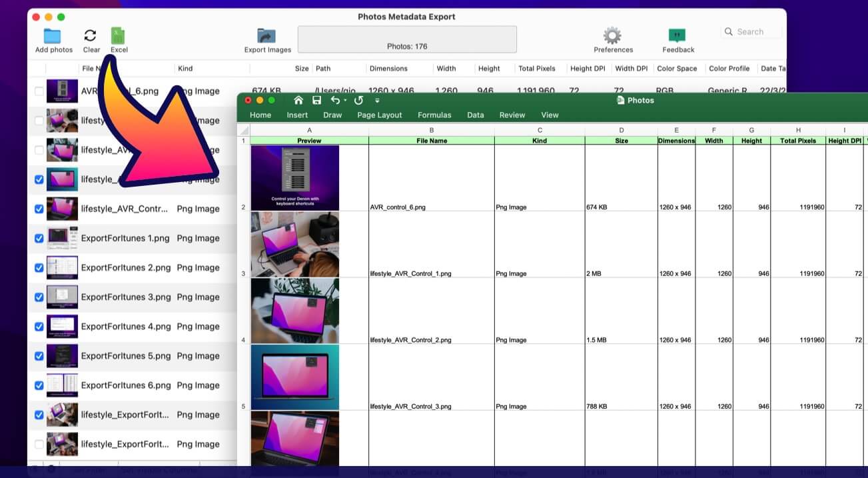Sort by the Kind column header in Photos Metadata Export
The height and width of the screenshot is (478, 868).
click(185, 69)
